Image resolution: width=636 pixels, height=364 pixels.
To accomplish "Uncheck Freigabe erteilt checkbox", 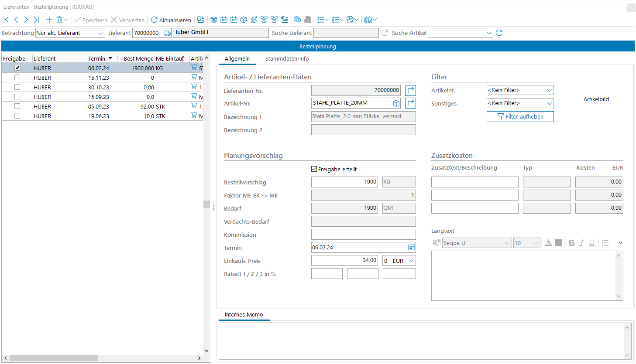I will pos(314,169).
